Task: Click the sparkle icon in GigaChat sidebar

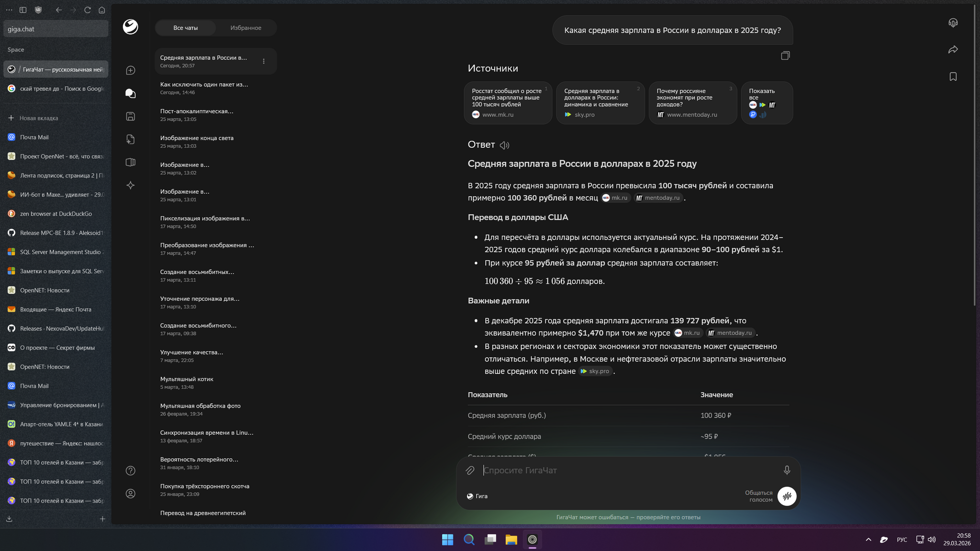Action: 131,185
